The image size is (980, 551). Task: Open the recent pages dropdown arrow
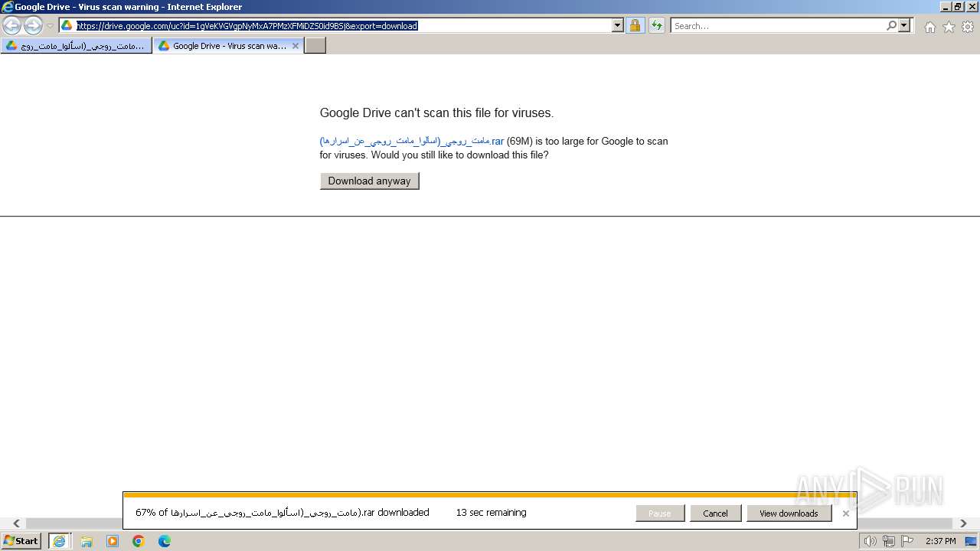(x=50, y=25)
